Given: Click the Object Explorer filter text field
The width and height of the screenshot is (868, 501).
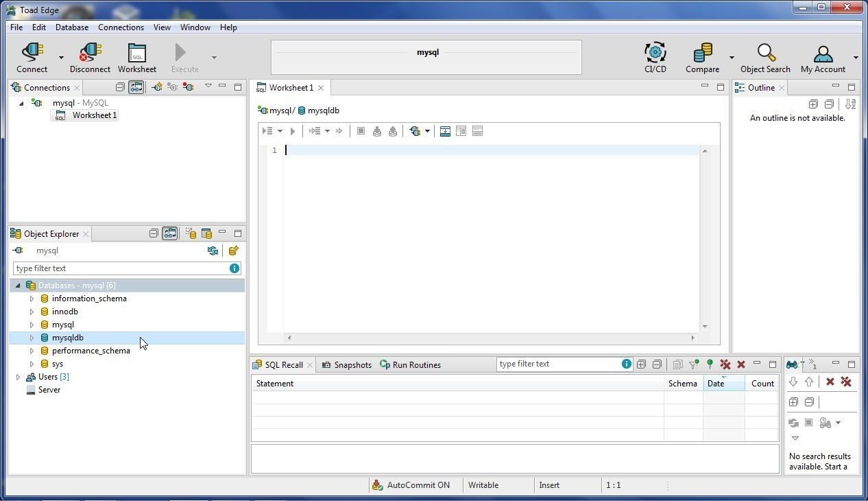Looking at the screenshot, I should point(121,268).
